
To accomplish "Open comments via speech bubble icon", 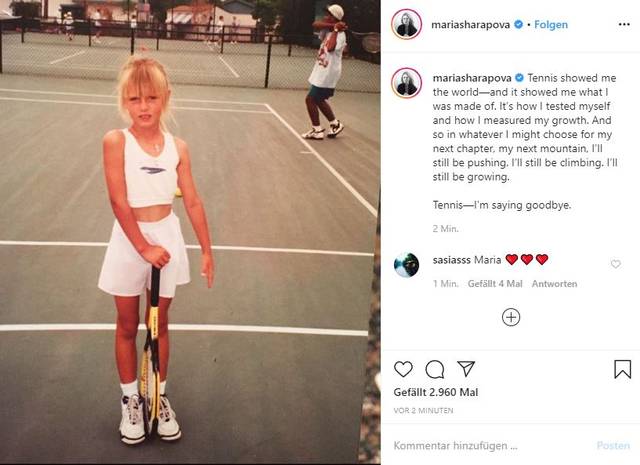I will click(x=435, y=369).
